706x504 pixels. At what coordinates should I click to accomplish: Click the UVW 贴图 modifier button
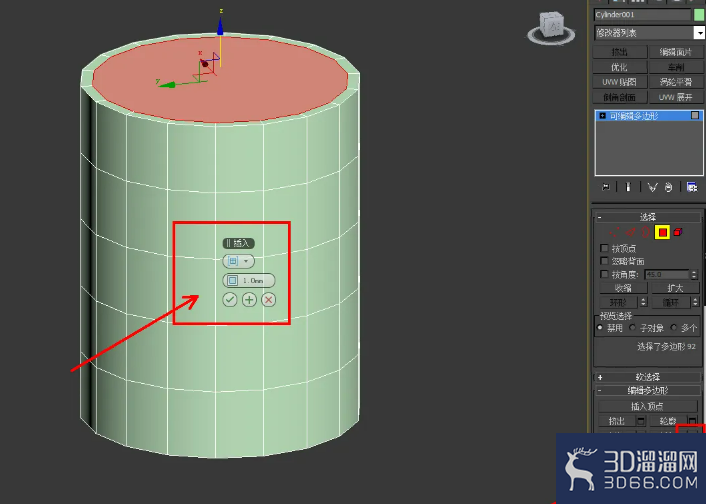(x=620, y=82)
